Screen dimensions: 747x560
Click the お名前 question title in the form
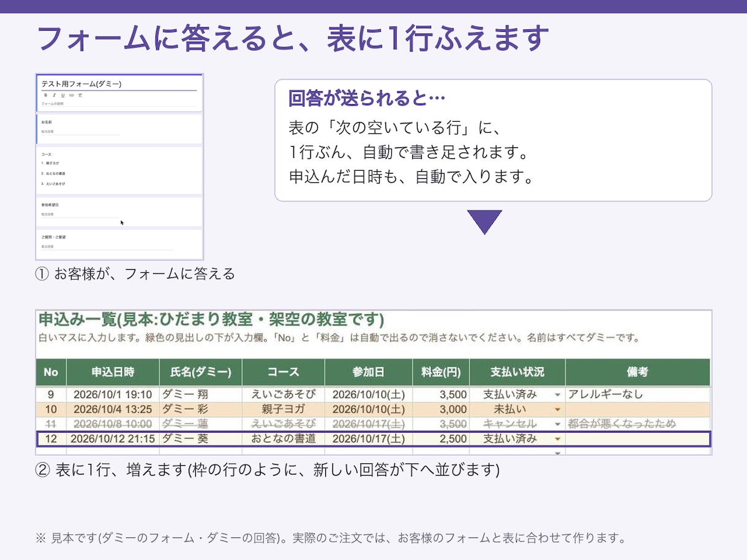click(x=47, y=122)
